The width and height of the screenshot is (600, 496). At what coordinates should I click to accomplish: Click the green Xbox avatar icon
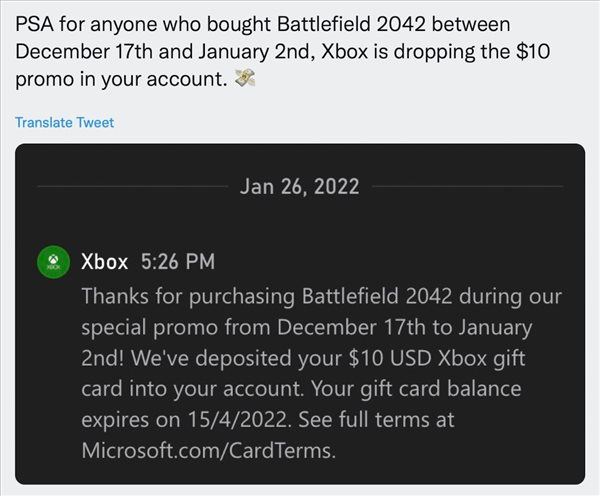tap(54, 262)
